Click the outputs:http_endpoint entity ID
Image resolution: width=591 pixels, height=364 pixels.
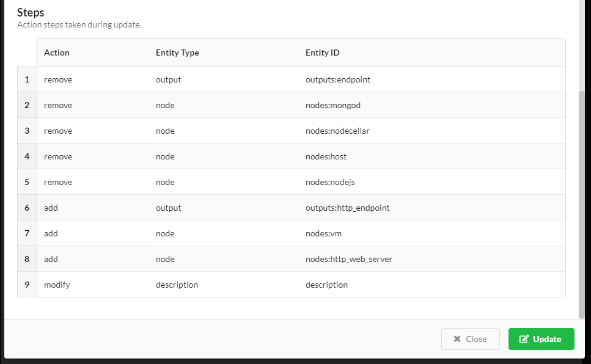[x=347, y=208]
